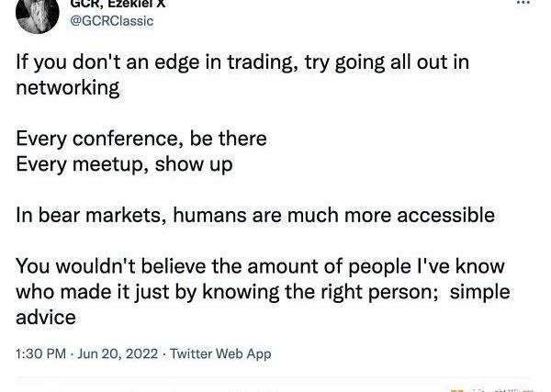This screenshot has height=392, width=551.
Task: Click the line about an edge in trading
Action: [242, 62]
